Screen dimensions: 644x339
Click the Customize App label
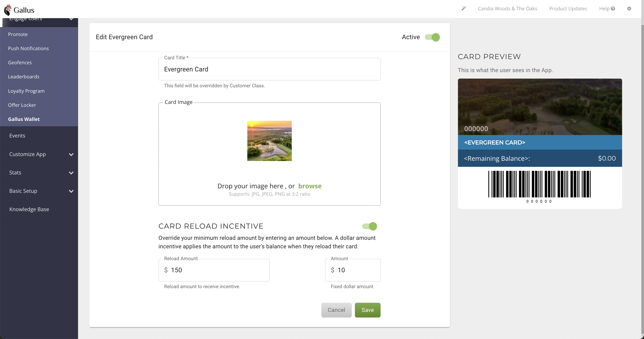pos(28,154)
